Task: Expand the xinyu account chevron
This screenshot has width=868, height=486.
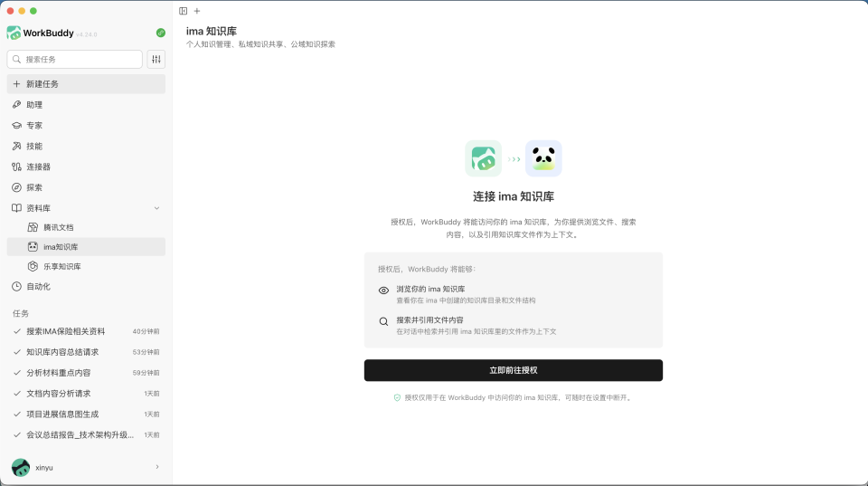Action: (157, 467)
